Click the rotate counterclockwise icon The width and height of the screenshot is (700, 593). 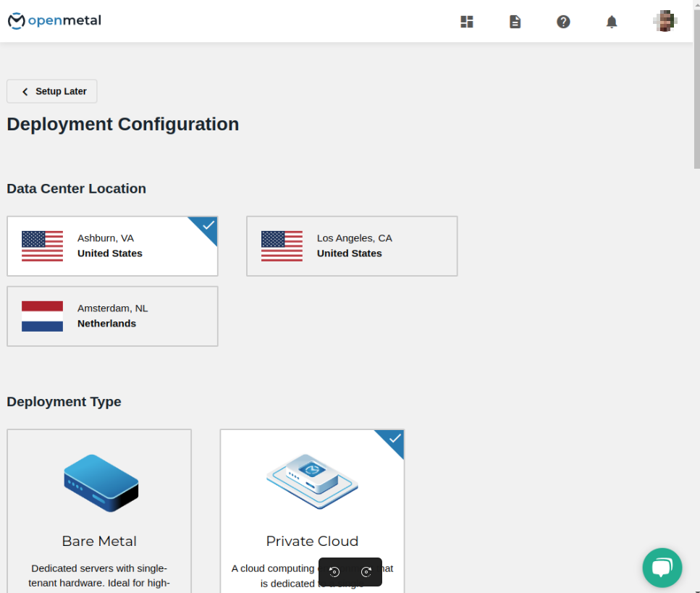[x=334, y=572]
